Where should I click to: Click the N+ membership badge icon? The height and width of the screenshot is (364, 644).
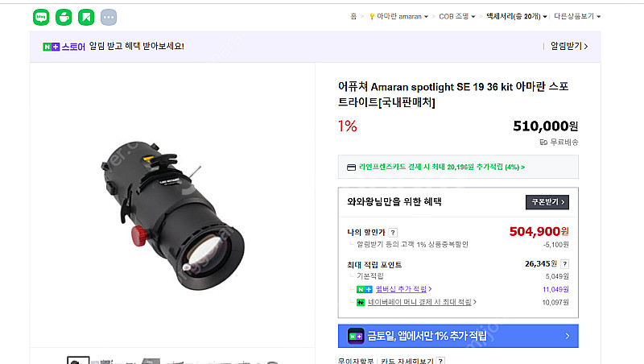364,289
